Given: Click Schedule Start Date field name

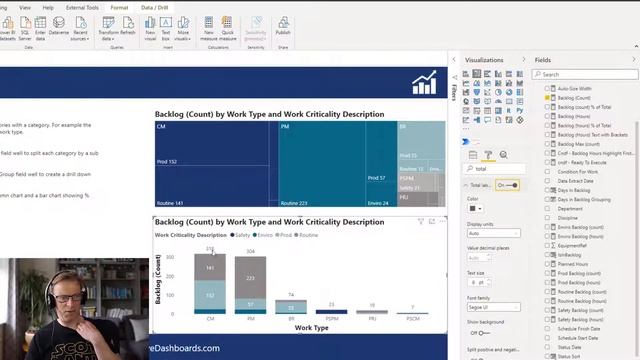Looking at the screenshot, I should click(x=578, y=338).
